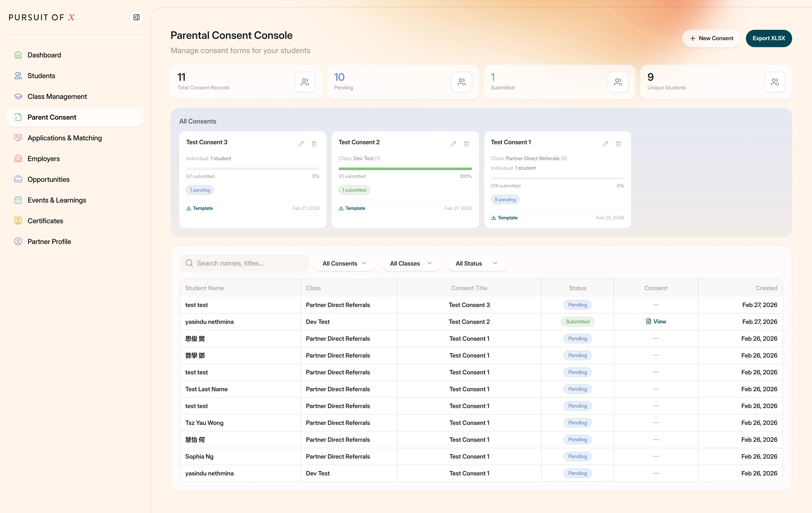Collapse the sidebar panel icon
Image resolution: width=812 pixels, height=513 pixels.
(x=136, y=17)
